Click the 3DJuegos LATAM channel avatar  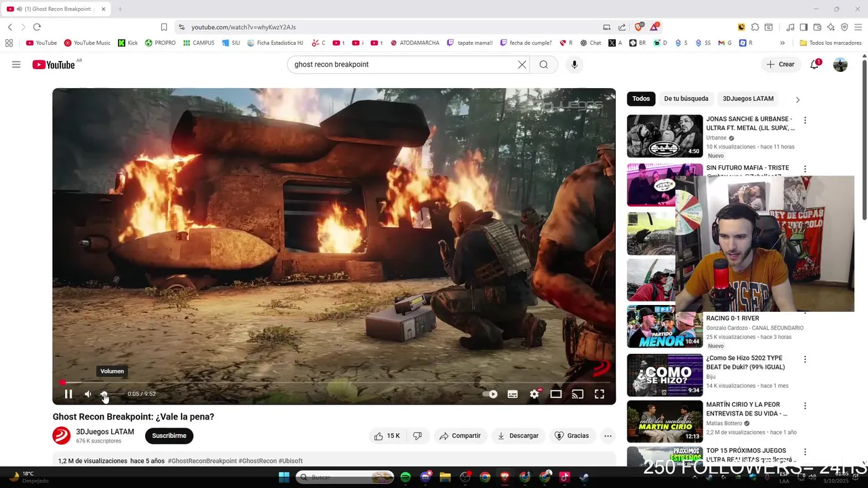click(x=62, y=436)
